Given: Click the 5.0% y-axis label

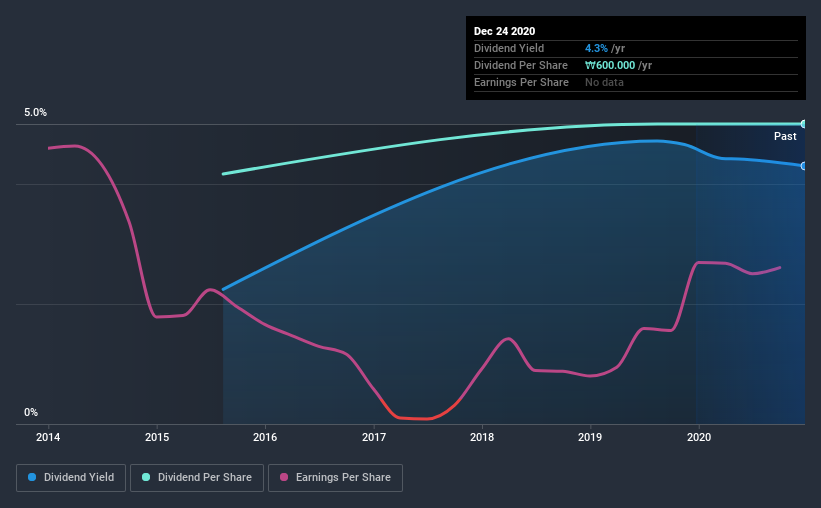Looking at the screenshot, I should point(35,112).
